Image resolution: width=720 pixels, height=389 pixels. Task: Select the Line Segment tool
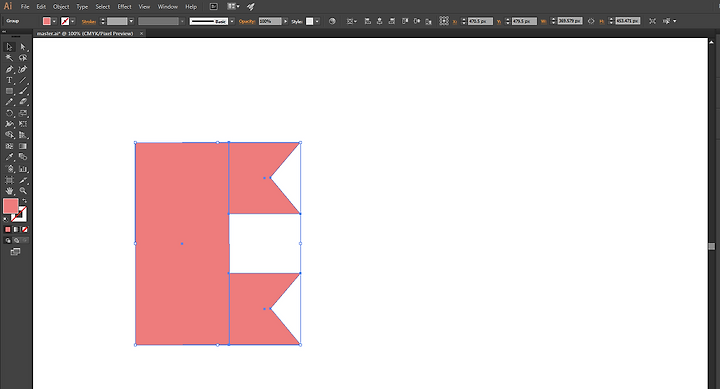point(23,80)
